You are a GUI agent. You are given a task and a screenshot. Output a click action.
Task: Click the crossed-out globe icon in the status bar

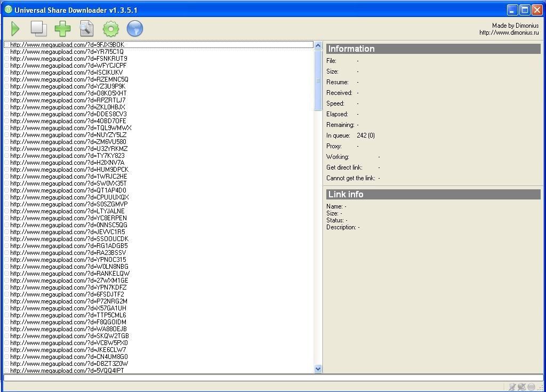(x=521, y=386)
